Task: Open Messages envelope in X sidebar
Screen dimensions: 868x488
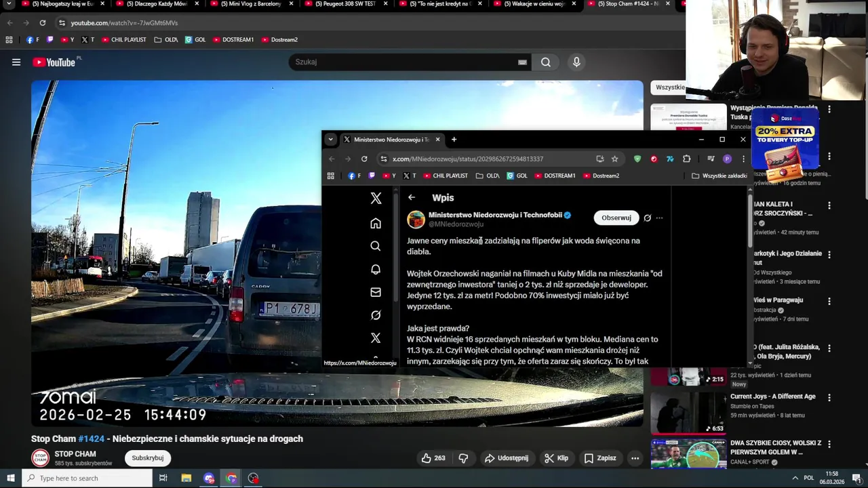Action: coord(376,292)
